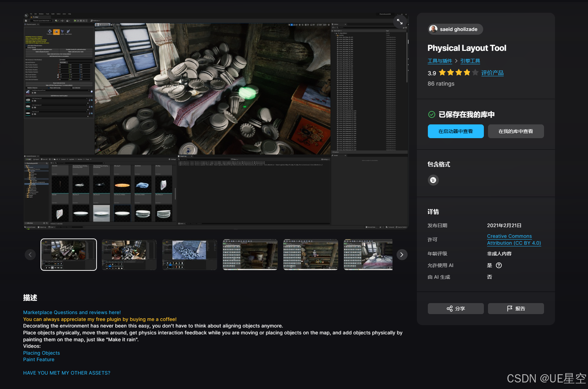This screenshot has height=389, width=588.
Task: Click the 已保存在我的库中 heading
Action: pyautogui.click(x=467, y=114)
